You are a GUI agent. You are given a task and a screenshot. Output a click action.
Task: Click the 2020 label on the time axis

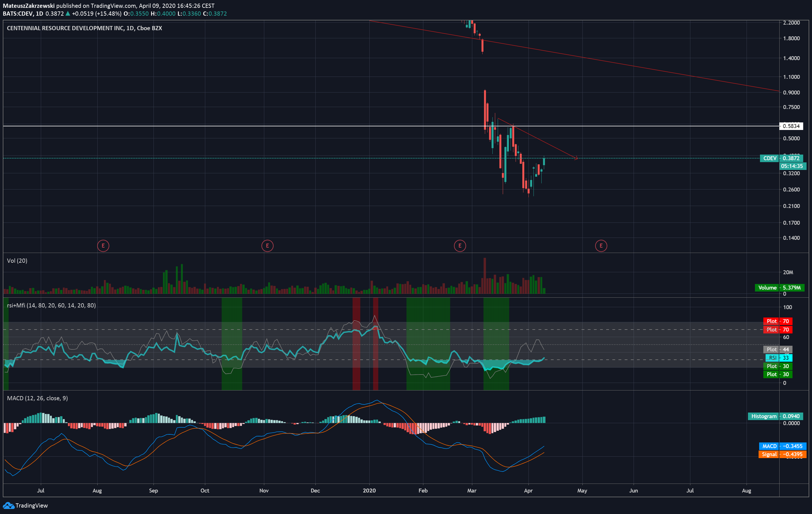[x=369, y=491]
